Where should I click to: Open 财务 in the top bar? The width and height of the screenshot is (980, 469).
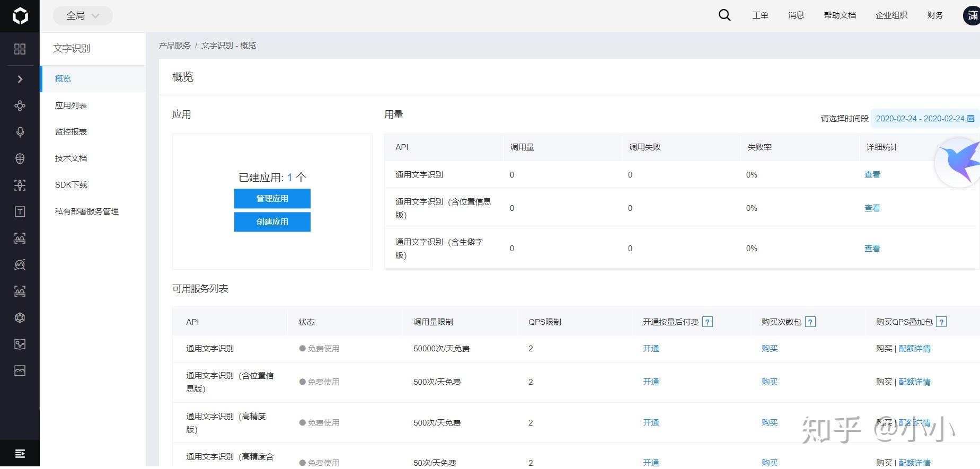(x=935, y=15)
